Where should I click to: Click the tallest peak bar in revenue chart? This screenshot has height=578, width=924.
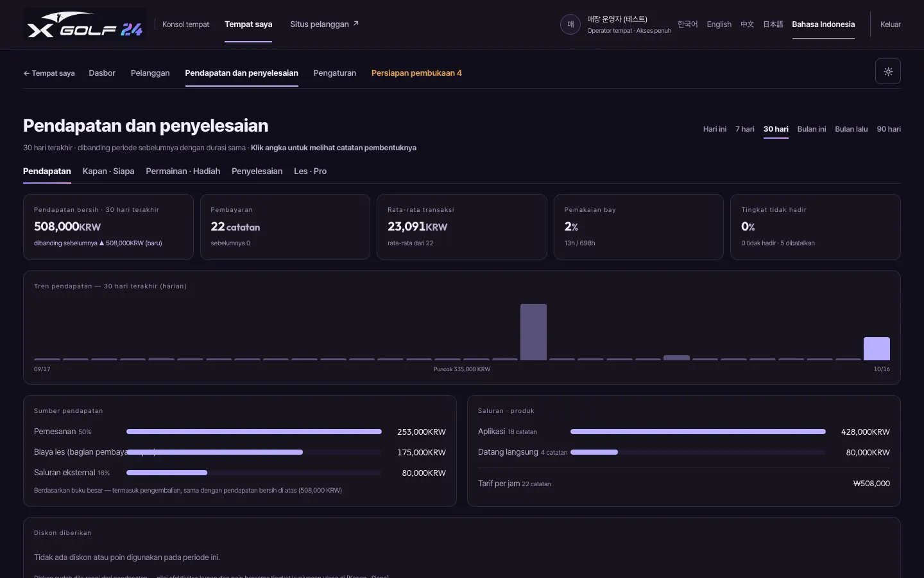[533, 332]
